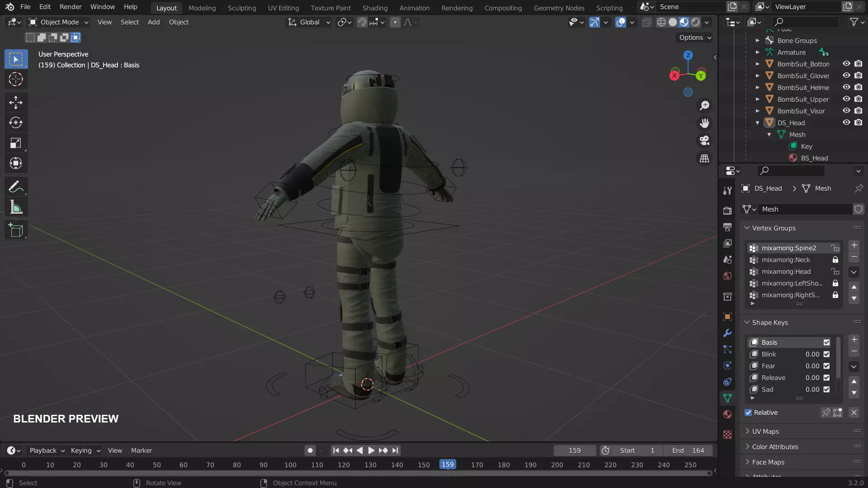This screenshot has width=868, height=488.
Task: Activate the Transform tool
Action: (16, 163)
